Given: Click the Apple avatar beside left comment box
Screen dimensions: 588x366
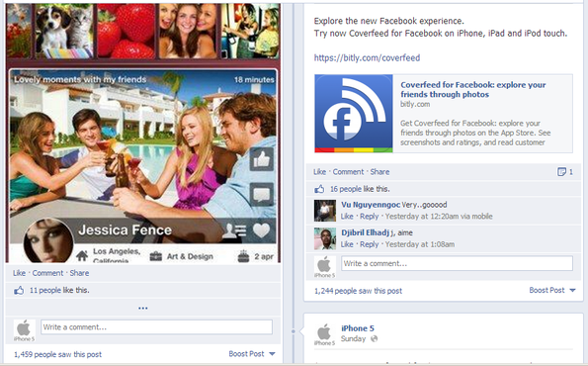Looking at the screenshot, I should pos(24,330).
